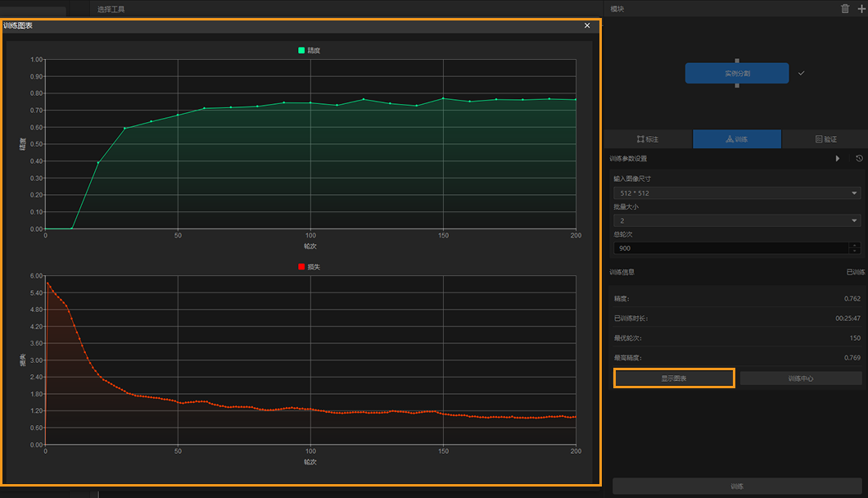
Task: Open the 输入图像尺寸 512*512 dropdown
Action: tap(736, 193)
